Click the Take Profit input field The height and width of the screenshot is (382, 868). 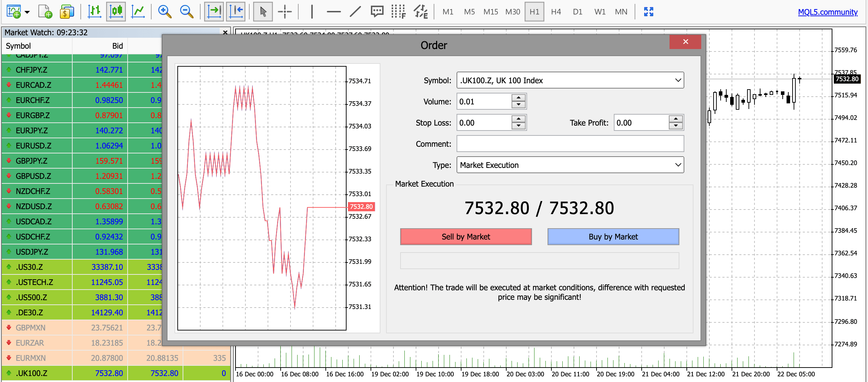point(641,123)
